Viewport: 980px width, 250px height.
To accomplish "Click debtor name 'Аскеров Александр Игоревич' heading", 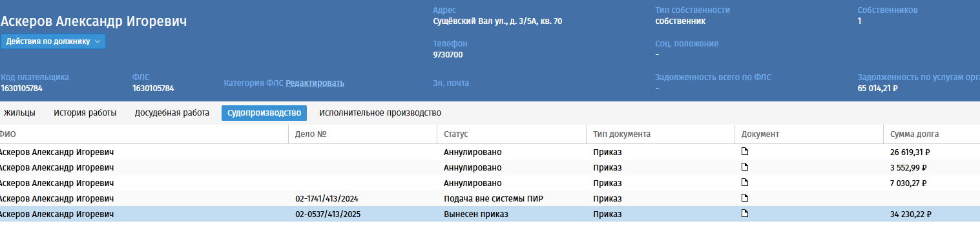I will pyautogui.click(x=94, y=21).
